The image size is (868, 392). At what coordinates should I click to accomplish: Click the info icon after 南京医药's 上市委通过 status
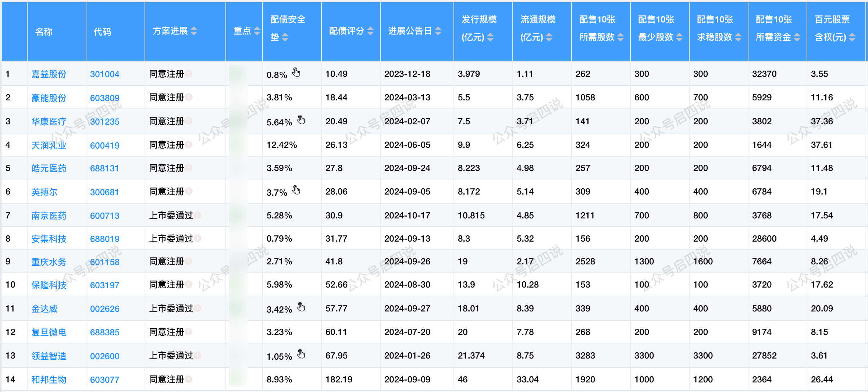[x=198, y=215]
